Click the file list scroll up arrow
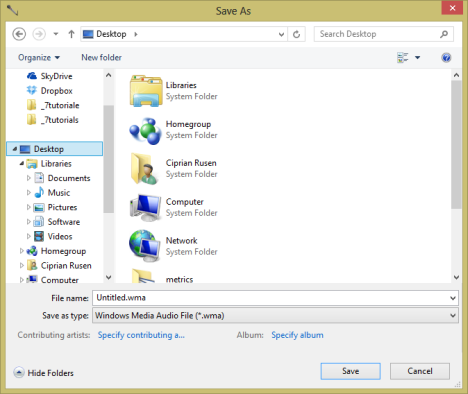Viewport: 468px width, 394px height. 456,75
